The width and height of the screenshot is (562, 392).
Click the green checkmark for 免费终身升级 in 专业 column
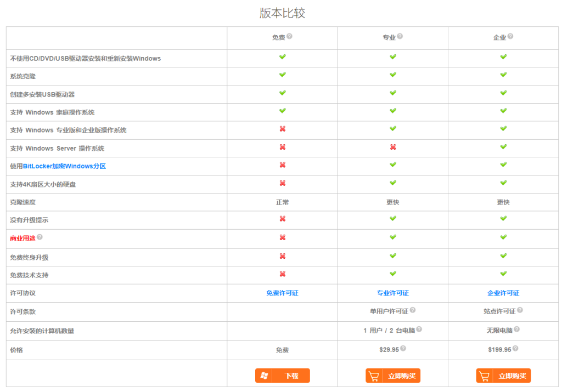pos(392,256)
